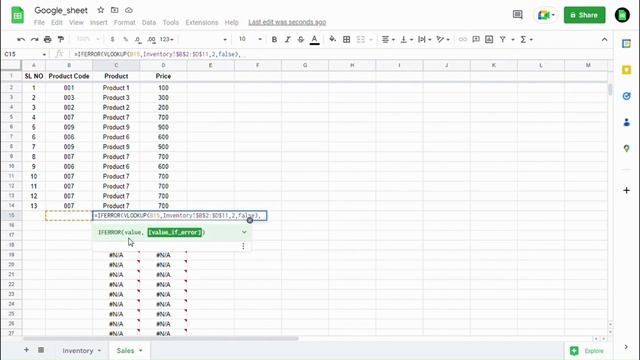Open the Sales tab dropdown arrow
Image resolution: width=640 pixels, height=360 pixels.
(140, 351)
